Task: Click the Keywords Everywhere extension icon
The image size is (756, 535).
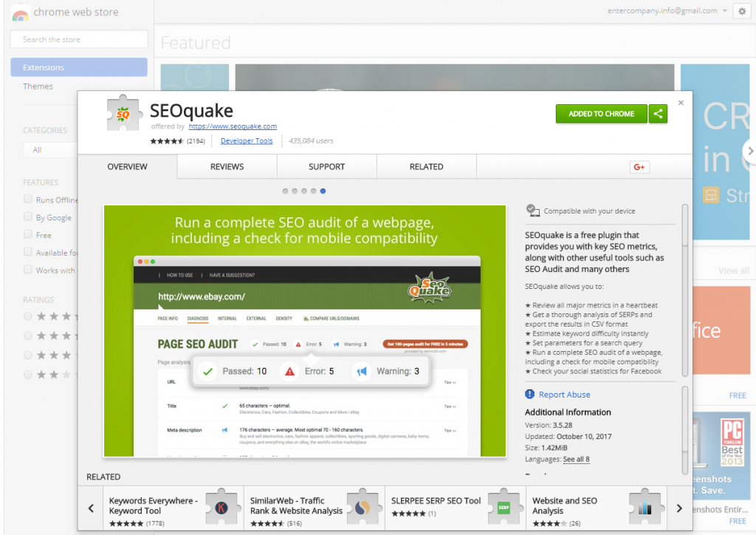Action: (221, 507)
